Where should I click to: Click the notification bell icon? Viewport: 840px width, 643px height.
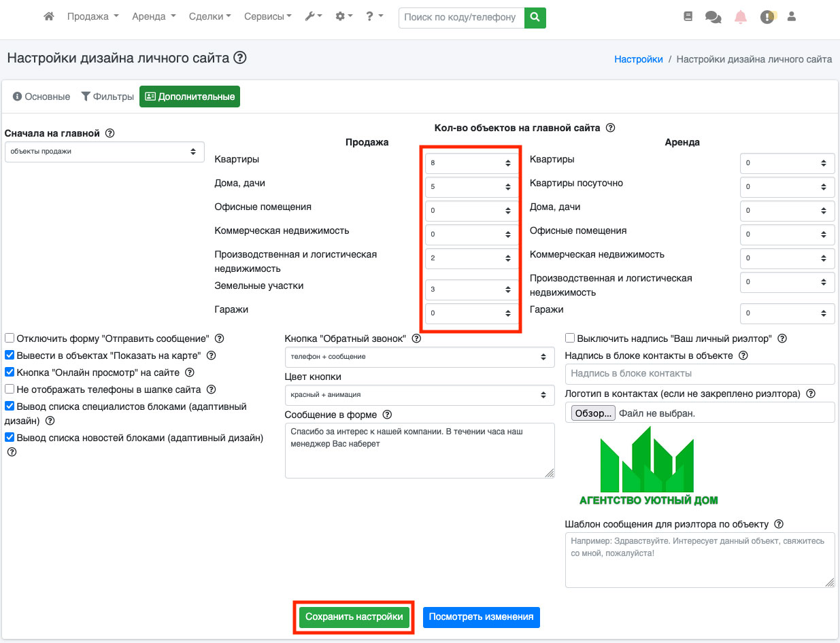[x=741, y=18]
